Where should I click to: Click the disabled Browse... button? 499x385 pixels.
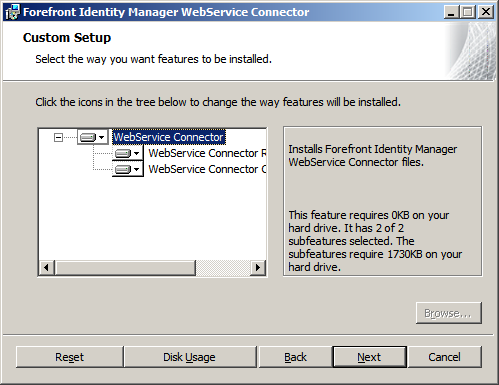[449, 313]
